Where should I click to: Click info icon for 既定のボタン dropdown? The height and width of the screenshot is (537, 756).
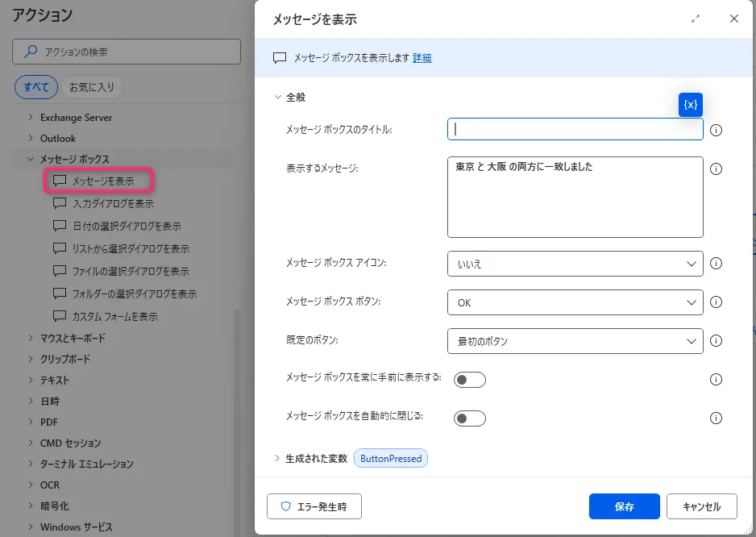(716, 341)
